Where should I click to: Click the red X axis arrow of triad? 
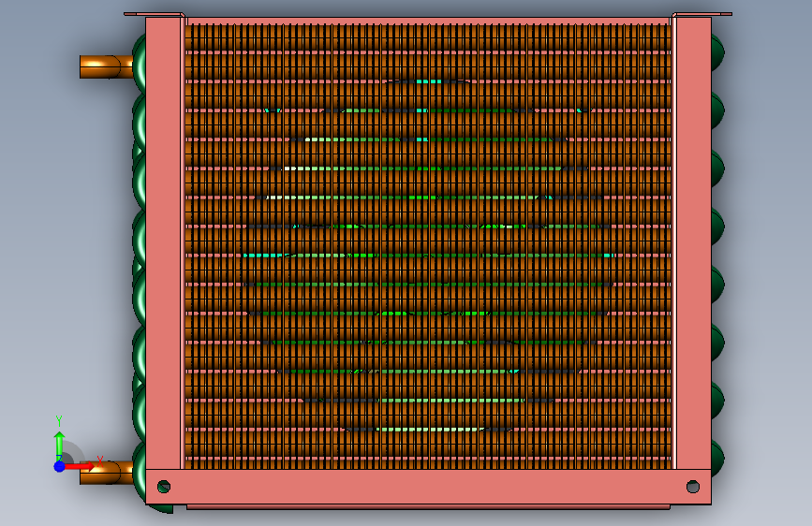pos(81,466)
